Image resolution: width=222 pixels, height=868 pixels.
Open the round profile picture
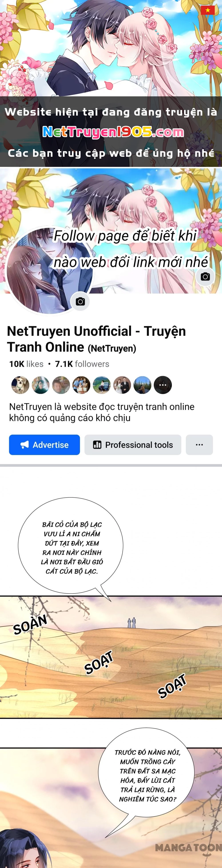coord(50,270)
